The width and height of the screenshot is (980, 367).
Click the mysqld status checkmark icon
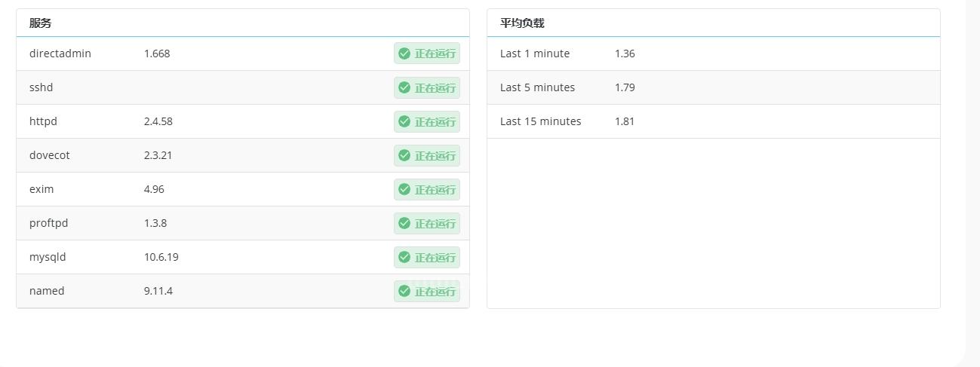point(404,257)
